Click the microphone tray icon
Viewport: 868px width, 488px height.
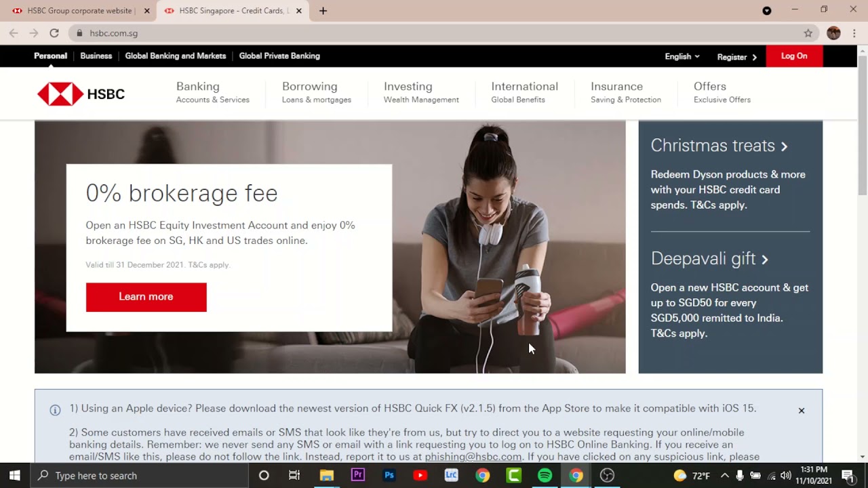tap(740, 475)
